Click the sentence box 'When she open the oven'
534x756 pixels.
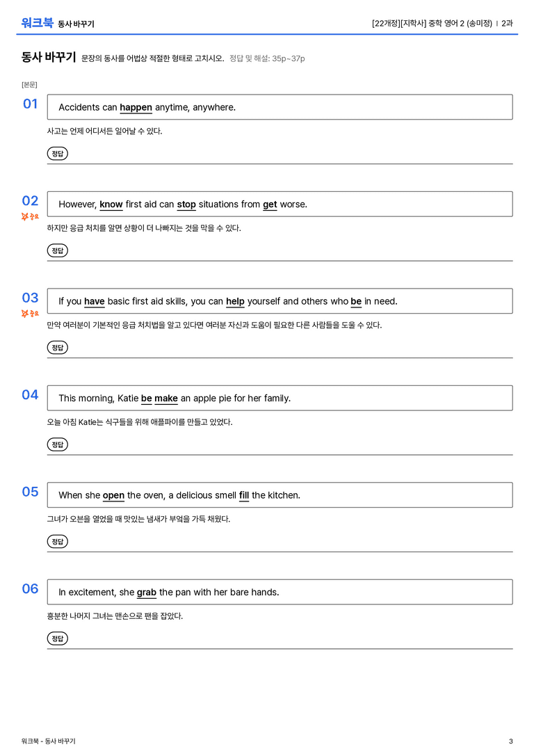(280, 494)
